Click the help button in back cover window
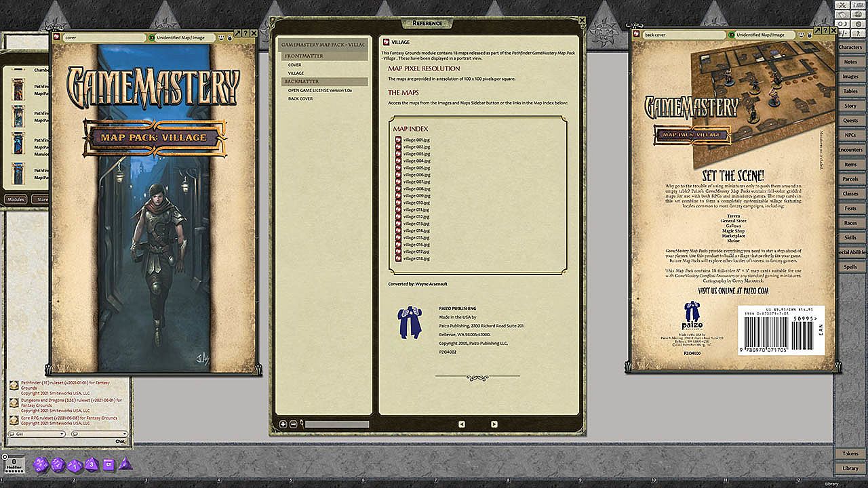Screen dimensions: 868x488 (824, 29)
